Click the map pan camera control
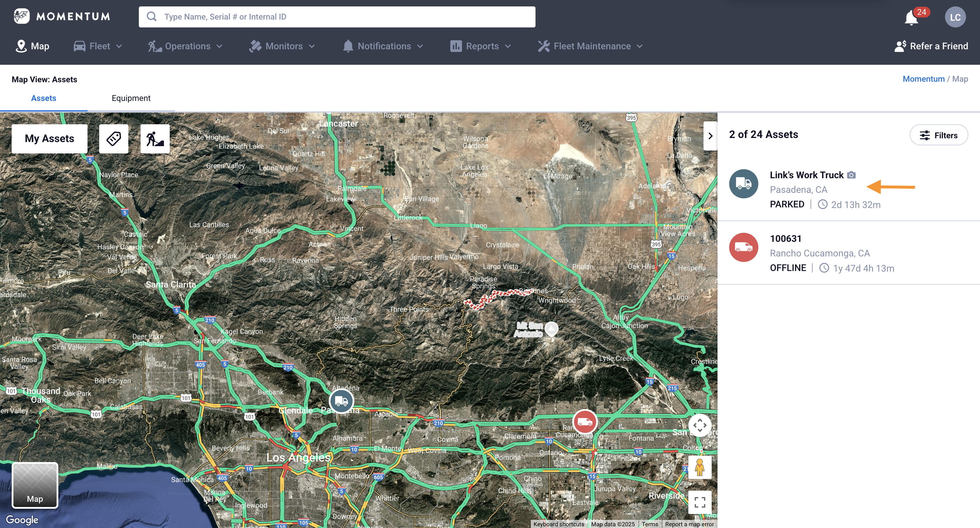This screenshot has width=980, height=528. coord(699,425)
